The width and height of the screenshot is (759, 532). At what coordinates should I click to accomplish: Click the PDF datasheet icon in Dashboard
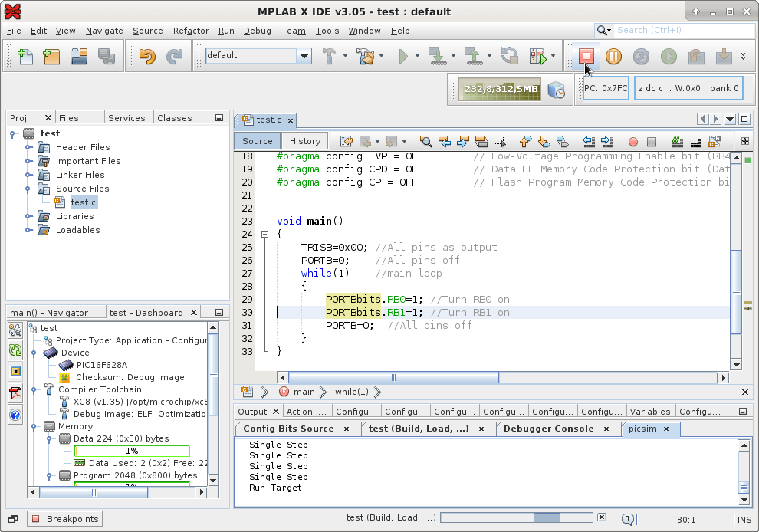[15, 393]
